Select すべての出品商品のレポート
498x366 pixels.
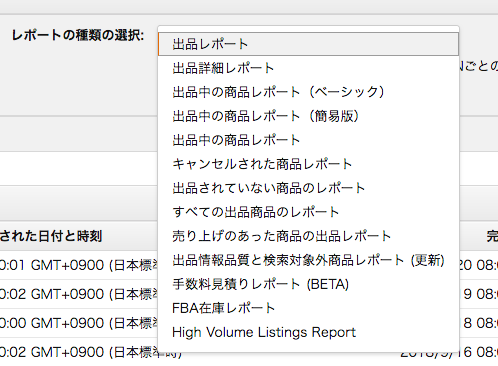tap(308, 212)
